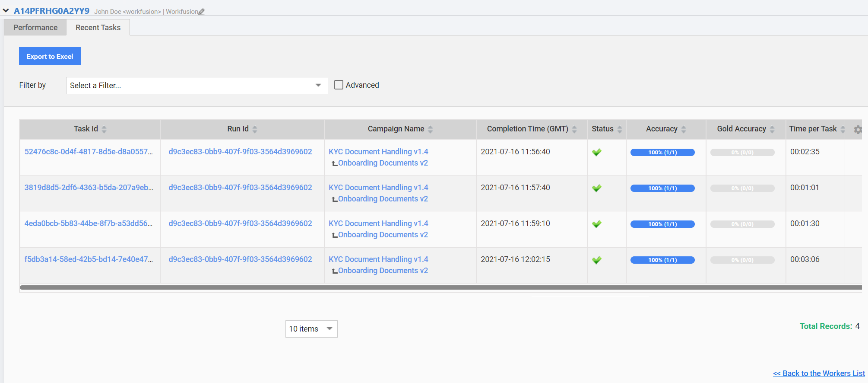Click the 0% gold accuracy bar for task f5db3a14

point(742,260)
